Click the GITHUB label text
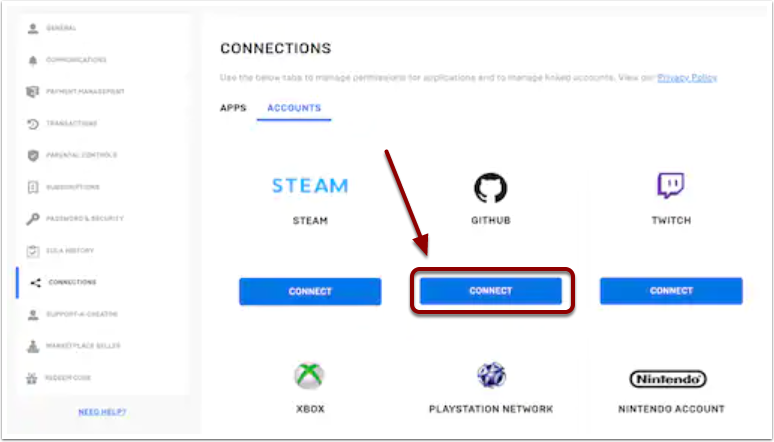The width and height of the screenshot is (774, 442). click(x=491, y=221)
